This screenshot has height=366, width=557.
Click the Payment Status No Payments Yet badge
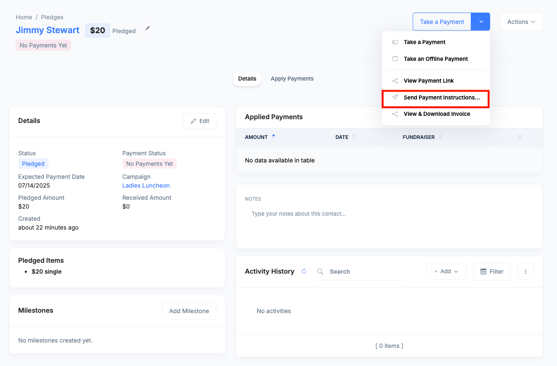pyautogui.click(x=149, y=163)
